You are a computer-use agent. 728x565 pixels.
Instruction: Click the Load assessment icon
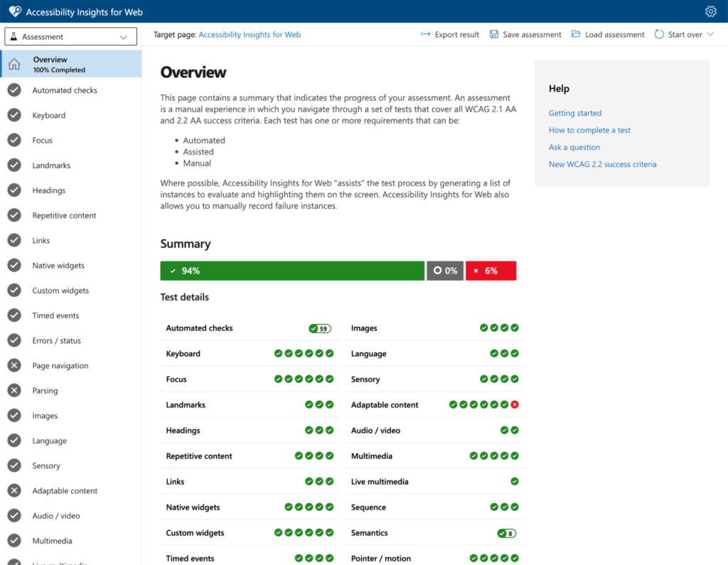[576, 33]
